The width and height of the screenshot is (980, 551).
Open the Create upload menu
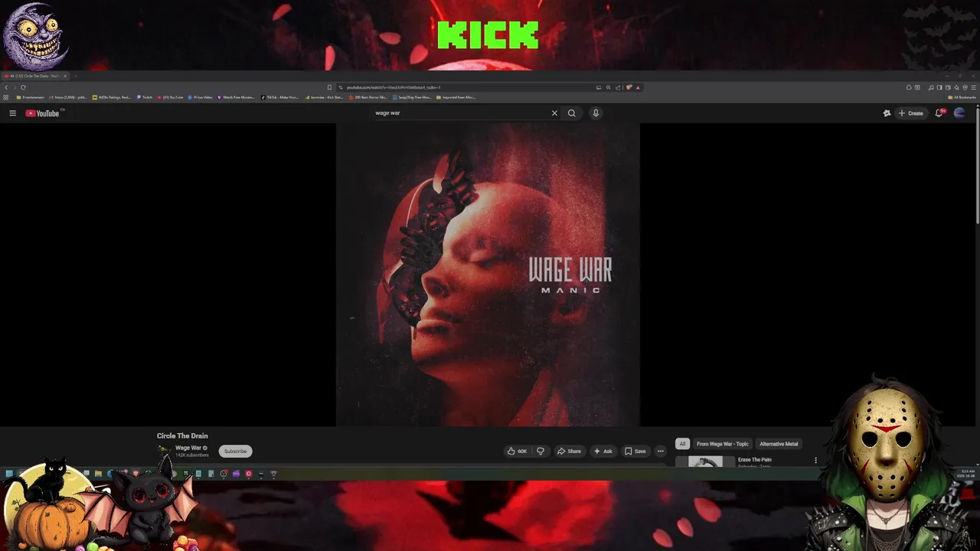pyautogui.click(x=910, y=113)
